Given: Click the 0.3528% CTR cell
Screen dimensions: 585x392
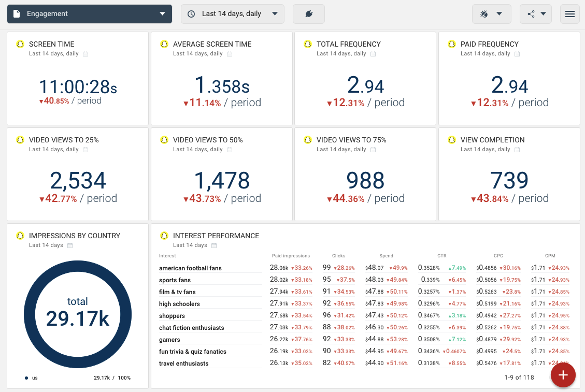Looking at the screenshot, I should (x=429, y=267).
